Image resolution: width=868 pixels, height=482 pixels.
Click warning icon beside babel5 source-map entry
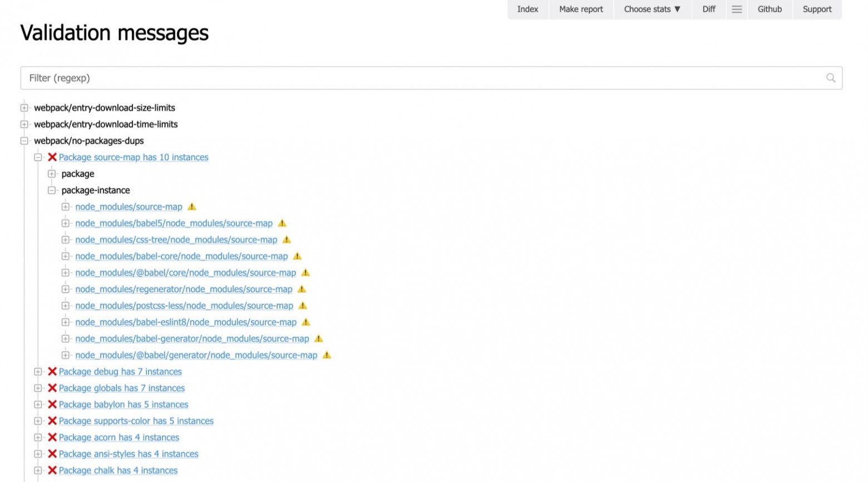[282, 223]
